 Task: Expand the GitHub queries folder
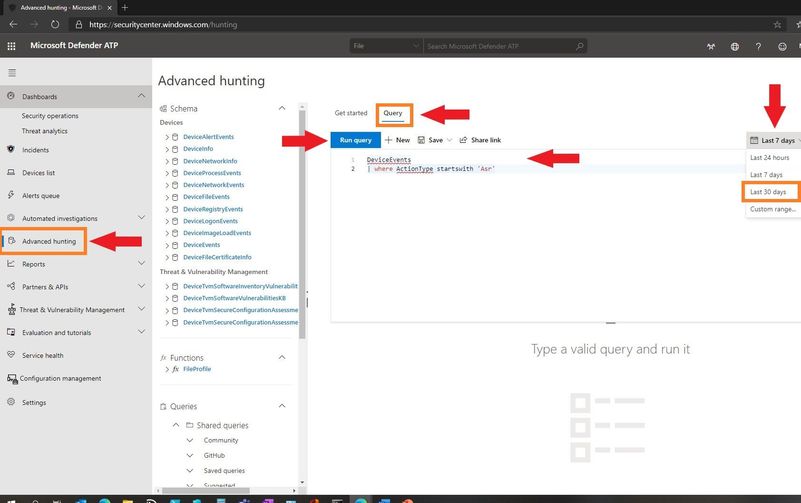(190, 456)
